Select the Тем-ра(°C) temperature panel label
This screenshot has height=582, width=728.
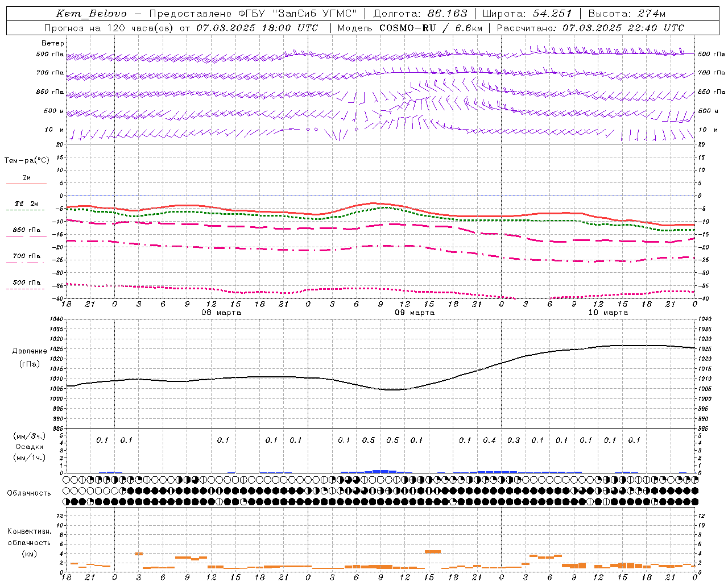(27, 161)
